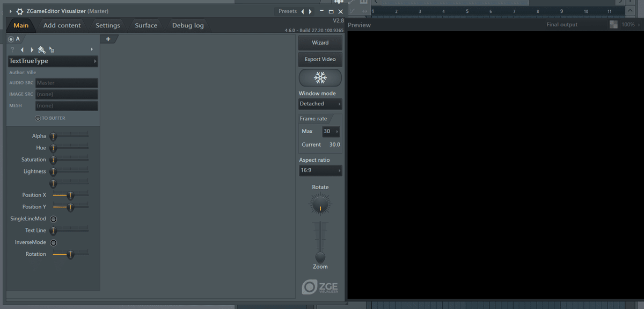Enable the TO BUFFER option
Screen dimensions: 644x309
[38, 118]
